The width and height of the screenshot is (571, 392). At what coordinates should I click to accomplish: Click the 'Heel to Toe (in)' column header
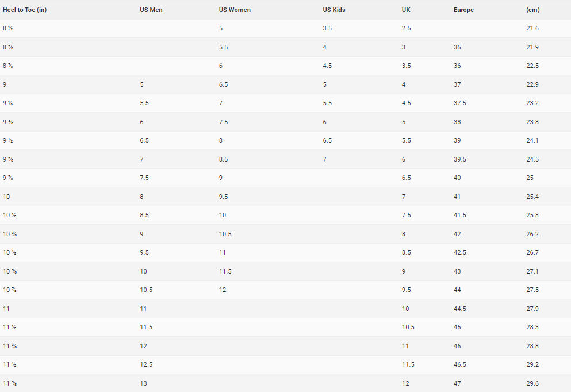click(x=25, y=10)
